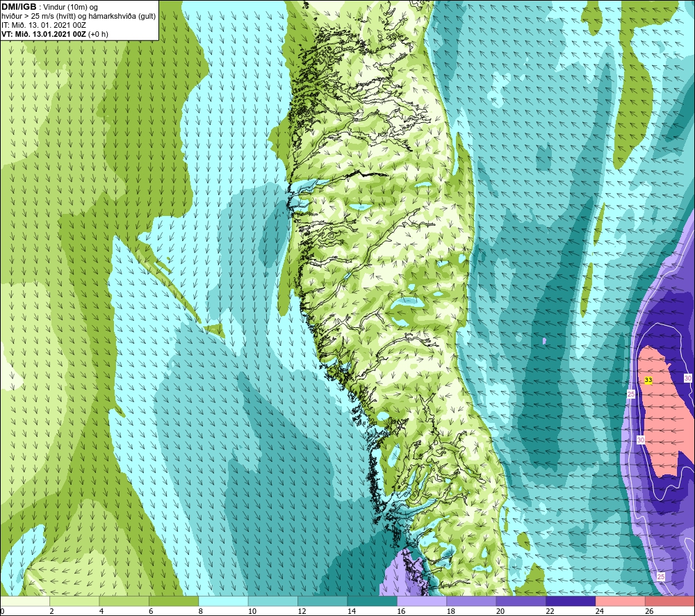The width and height of the screenshot is (695, 616).
Task: Pick the legend color between 8 and 10
Action: (223, 601)
